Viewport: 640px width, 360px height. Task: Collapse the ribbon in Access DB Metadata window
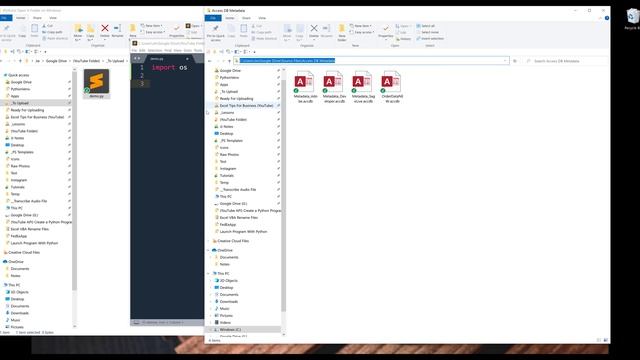[600, 18]
